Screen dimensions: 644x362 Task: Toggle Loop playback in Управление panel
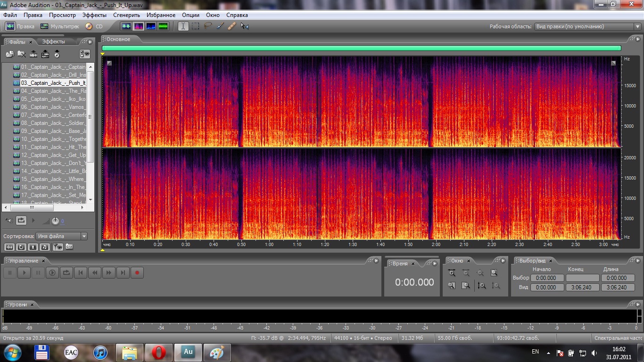pyautogui.click(x=66, y=272)
